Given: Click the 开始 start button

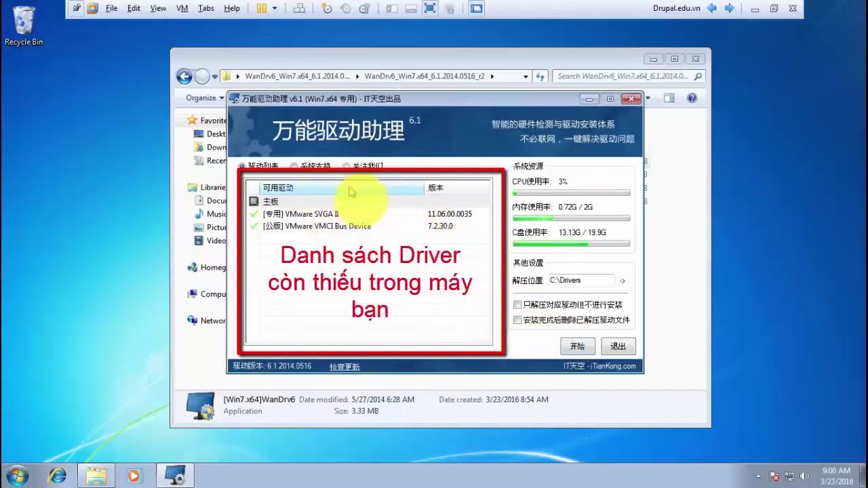Looking at the screenshot, I should click(x=577, y=346).
